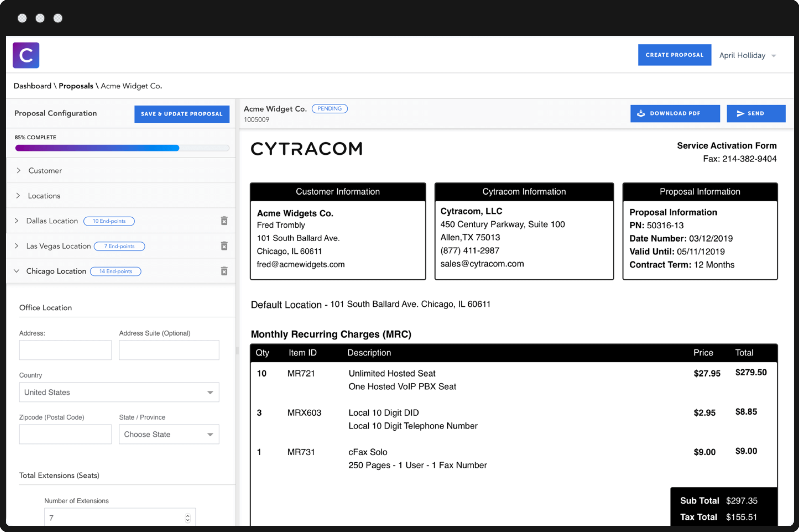The image size is (799, 532).
Task: Click the Zipcode (Postal Code) field
Action: 65,434
